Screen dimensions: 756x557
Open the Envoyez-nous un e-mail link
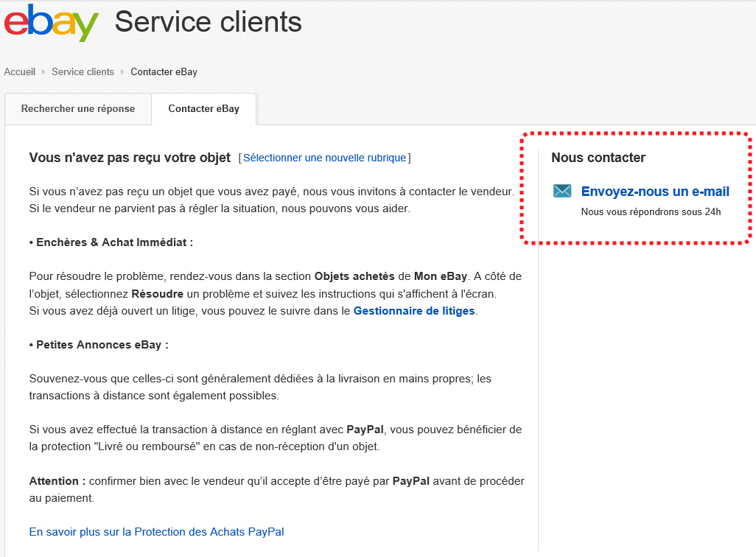tap(655, 192)
